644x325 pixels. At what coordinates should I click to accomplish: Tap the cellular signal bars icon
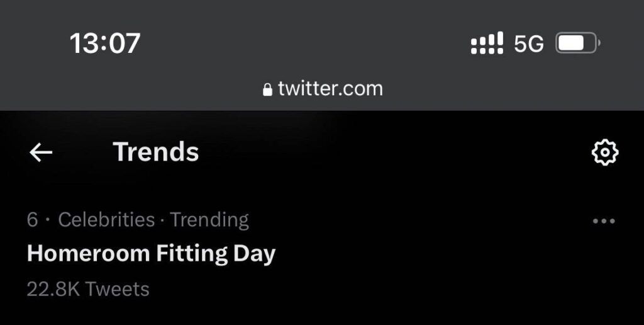(x=487, y=43)
